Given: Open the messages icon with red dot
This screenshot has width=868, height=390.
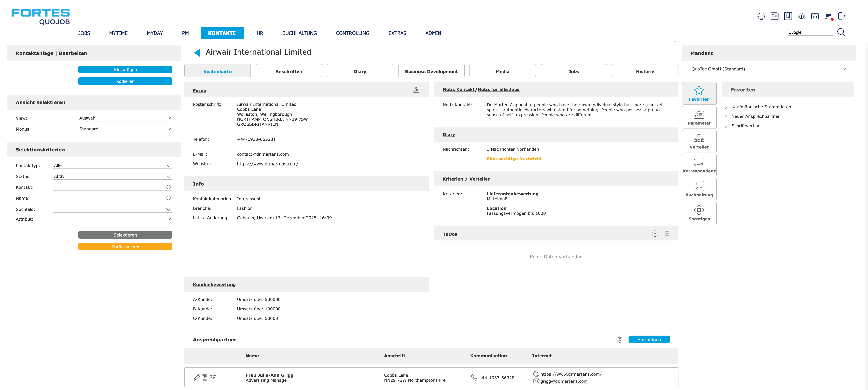Looking at the screenshot, I should tap(828, 16).
